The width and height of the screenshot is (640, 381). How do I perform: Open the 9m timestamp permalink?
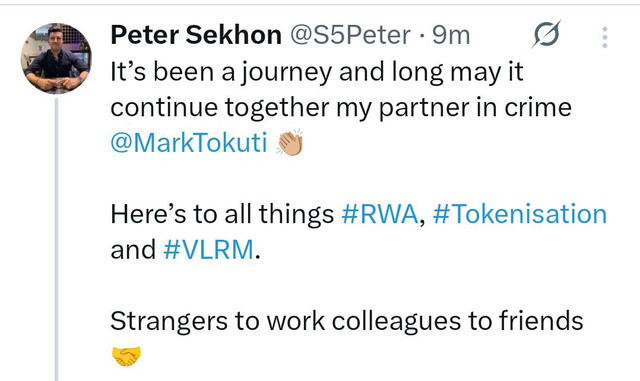(451, 36)
